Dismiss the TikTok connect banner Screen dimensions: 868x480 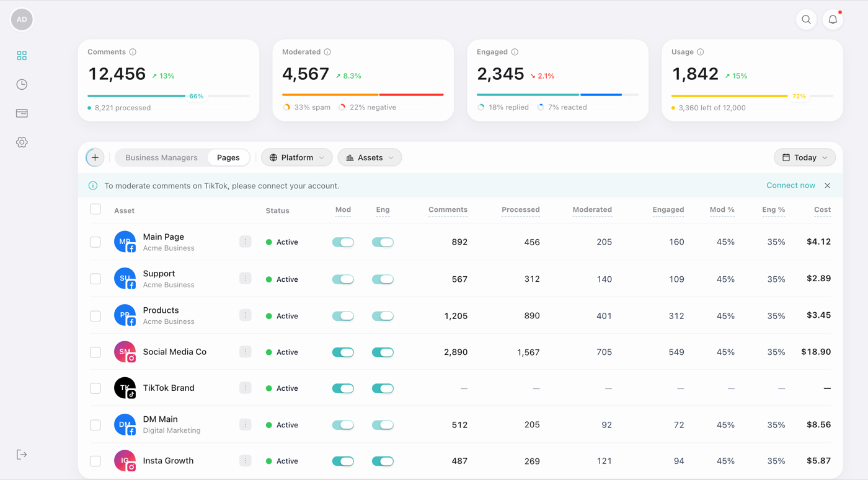(x=827, y=186)
